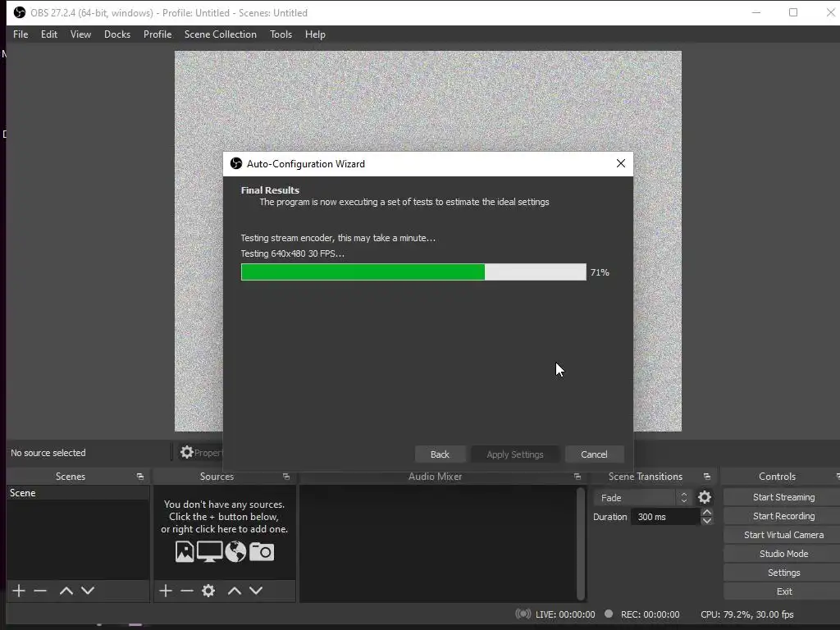Screen dimensions: 840x630
Task: Click the Duration 300 ms field
Action: (665, 517)
